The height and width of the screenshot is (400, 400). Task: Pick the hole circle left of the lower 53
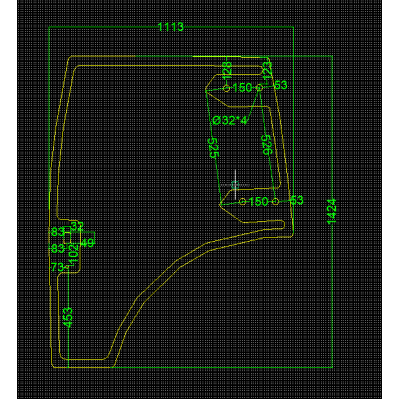275,202
